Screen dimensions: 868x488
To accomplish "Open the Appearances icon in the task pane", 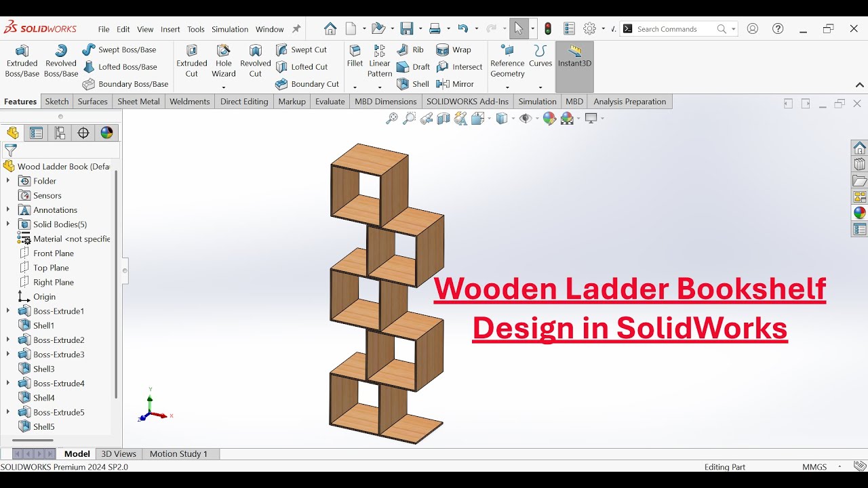I will pos(860,213).
